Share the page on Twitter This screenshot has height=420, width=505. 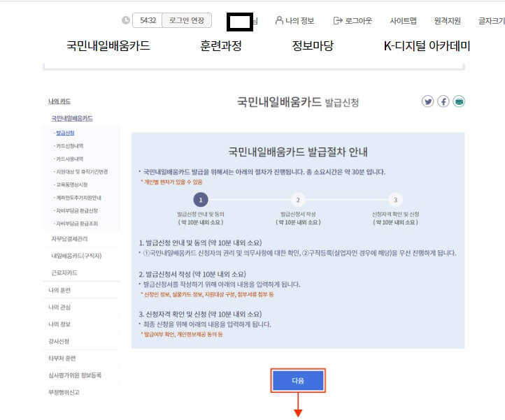(x=427, y=102)
